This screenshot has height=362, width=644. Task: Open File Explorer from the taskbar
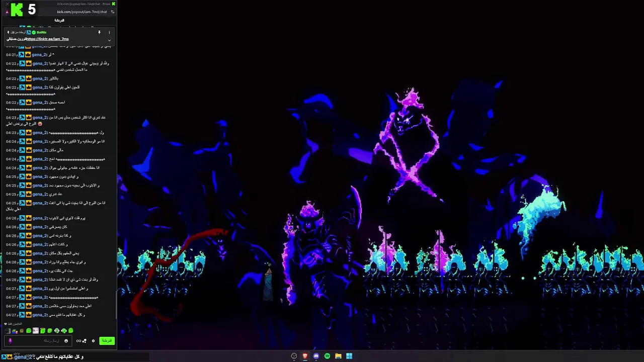click(338, 356)
